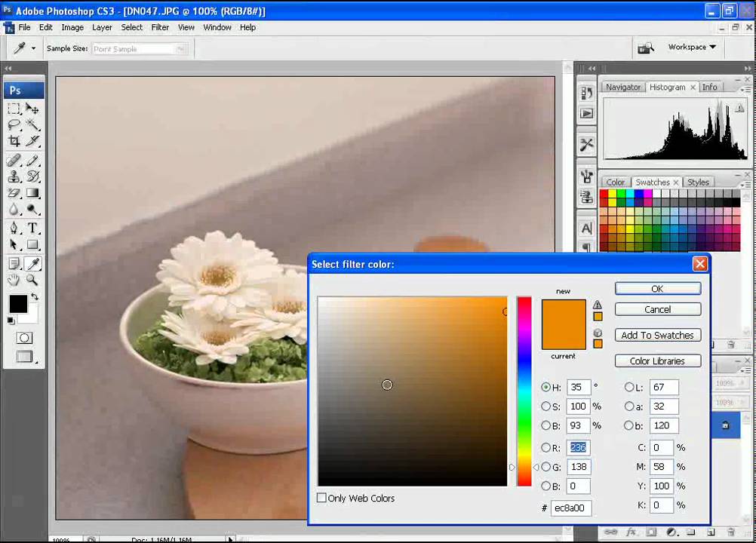Select the Rectangular Marquee tool
This screenshot has width=756, height=543.
[x=14, y=109]
